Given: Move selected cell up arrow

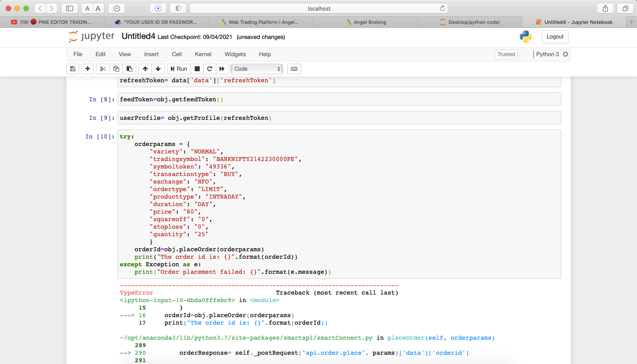Looking at the screenshot, I should [145, 69].
